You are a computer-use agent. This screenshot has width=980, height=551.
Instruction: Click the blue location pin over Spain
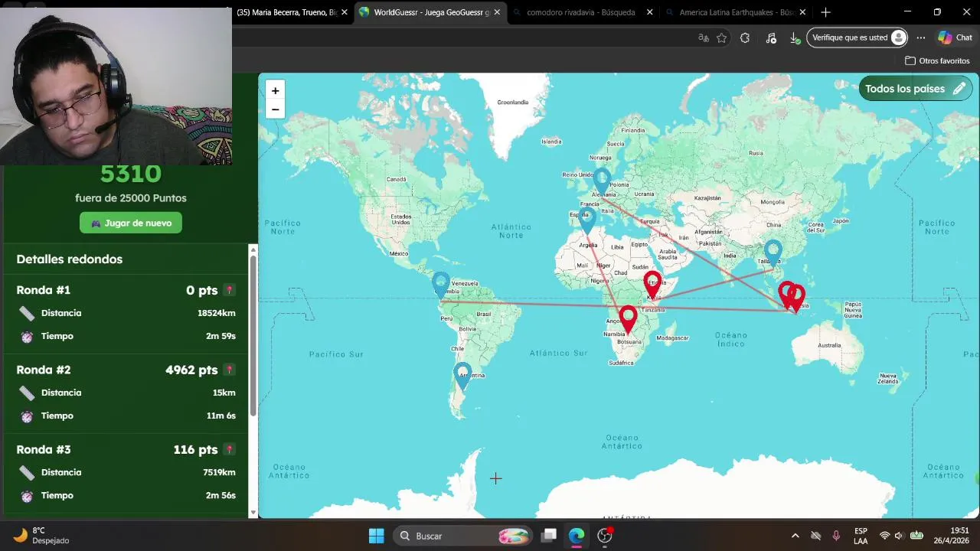(586, 221)
